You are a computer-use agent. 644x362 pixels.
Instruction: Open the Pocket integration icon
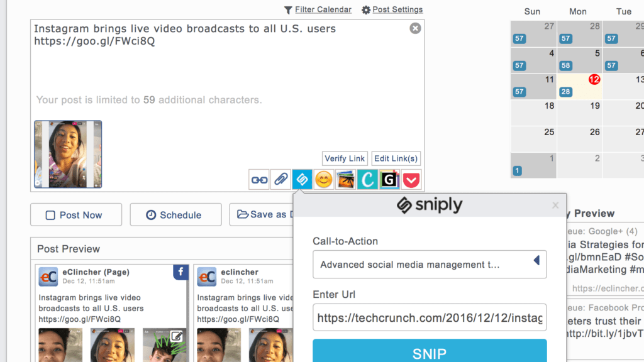click(x=411, y=180)
